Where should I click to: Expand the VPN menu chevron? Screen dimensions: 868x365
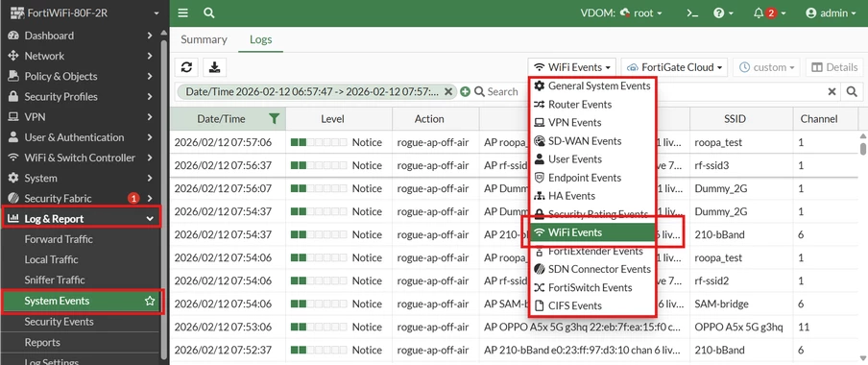coord(150,117)
